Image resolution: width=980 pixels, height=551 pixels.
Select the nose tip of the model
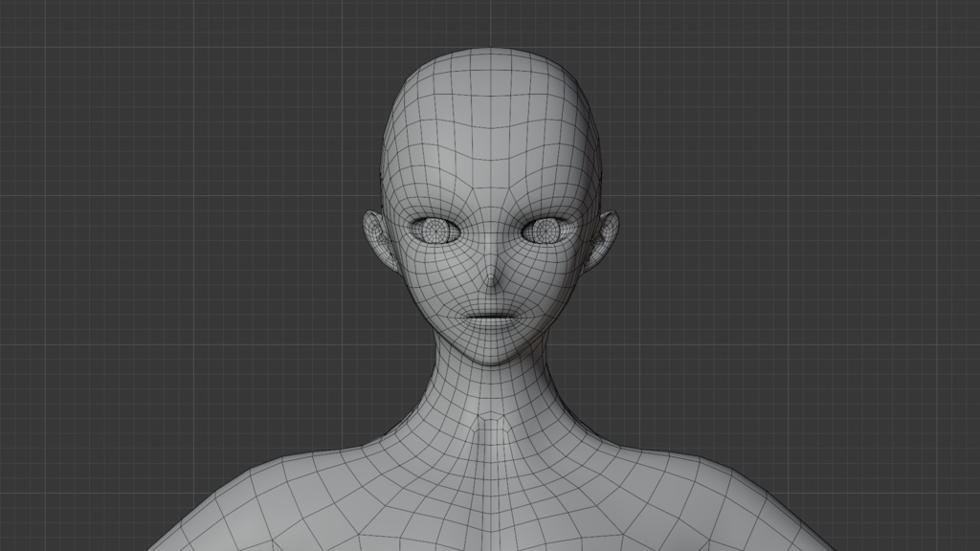[x=491, y=283]
